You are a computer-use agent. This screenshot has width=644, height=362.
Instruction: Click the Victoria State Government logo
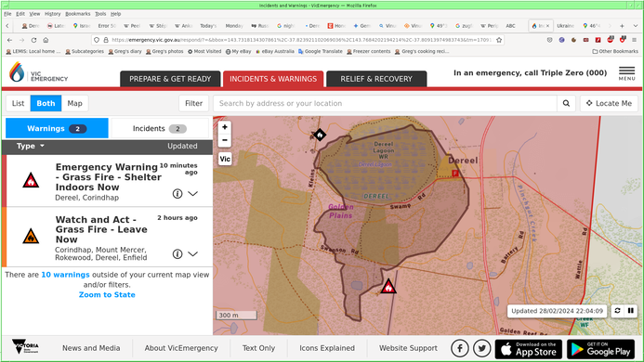[x=26, y=347]
